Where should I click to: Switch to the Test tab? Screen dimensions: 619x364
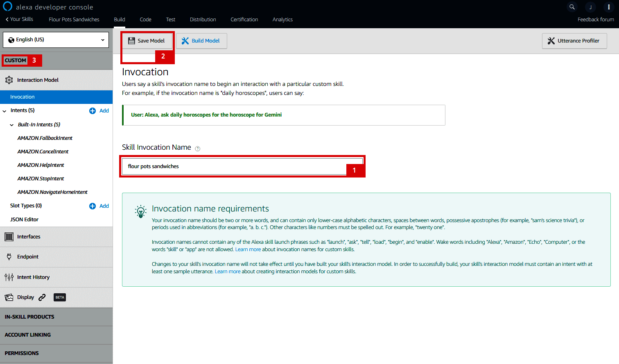coord(170,20)
